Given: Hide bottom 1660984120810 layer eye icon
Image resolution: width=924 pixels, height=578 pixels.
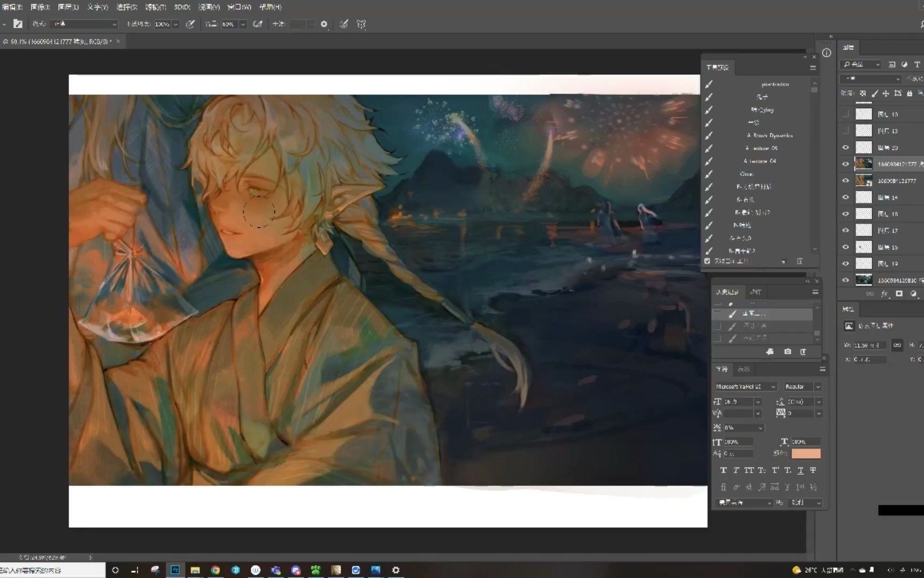Looking at the screenshot, I should click(x=845, y=280).
